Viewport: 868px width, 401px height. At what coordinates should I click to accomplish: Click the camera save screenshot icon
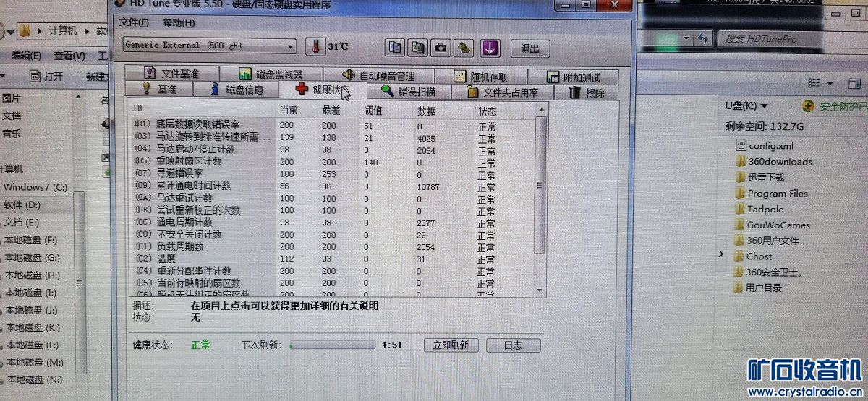tap(441, 48)
